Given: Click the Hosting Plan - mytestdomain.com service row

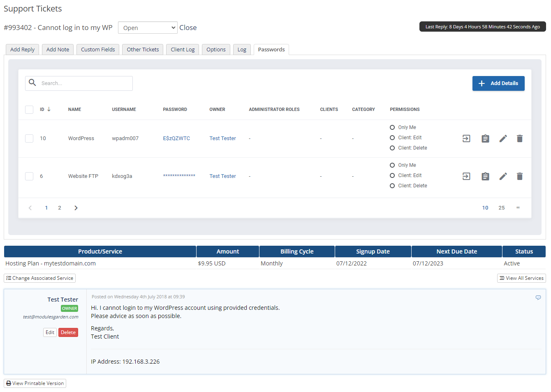Looking at the screenshot, I should pyautogui.click(x=275, y=263).
